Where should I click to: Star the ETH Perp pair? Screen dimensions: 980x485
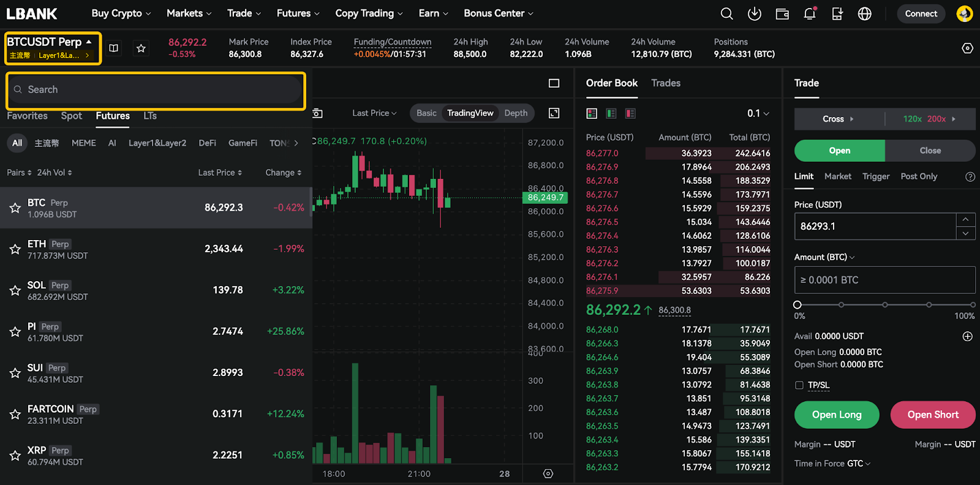pyautogui.click(x=15, y=249)
